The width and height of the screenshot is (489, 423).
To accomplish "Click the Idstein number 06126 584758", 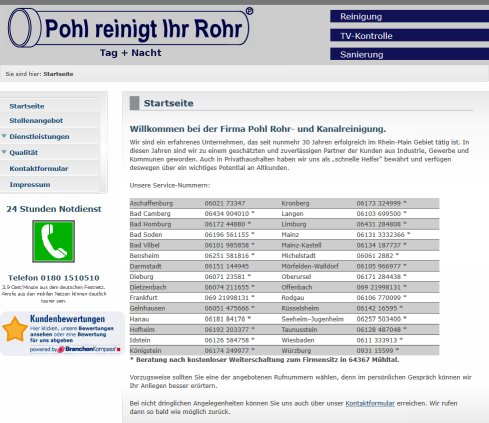I will coord(227,340).
